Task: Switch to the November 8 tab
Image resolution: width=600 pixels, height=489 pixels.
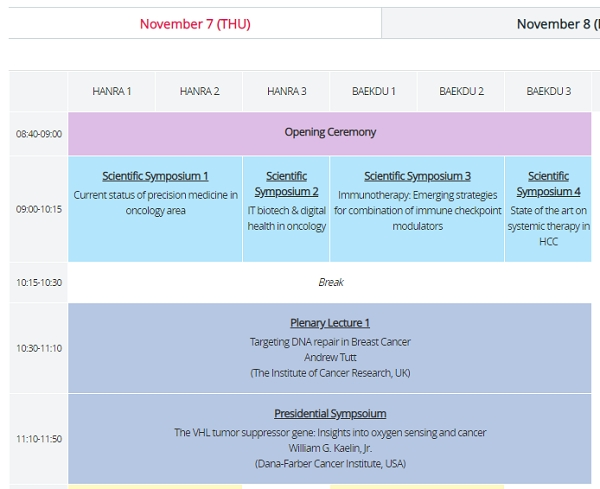Action: click(555, 24)
